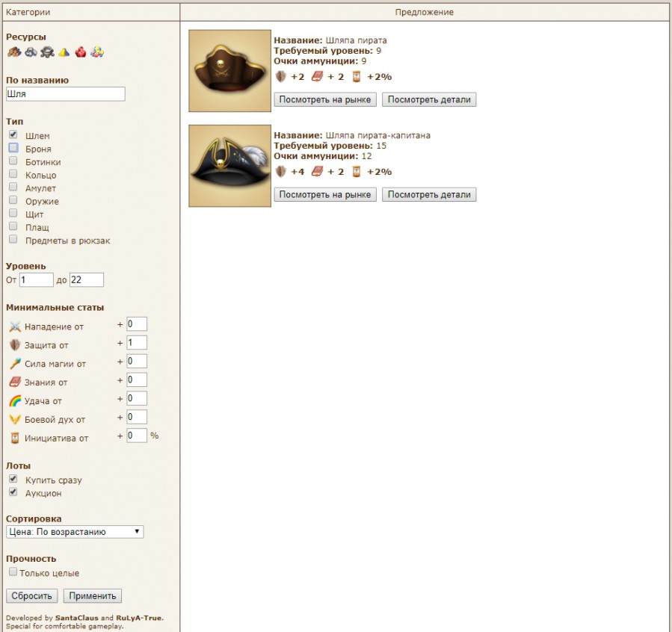672x632 pixels.
Task: Click the rainbow icon beside Удача от
Action: (x=15, y=400)
